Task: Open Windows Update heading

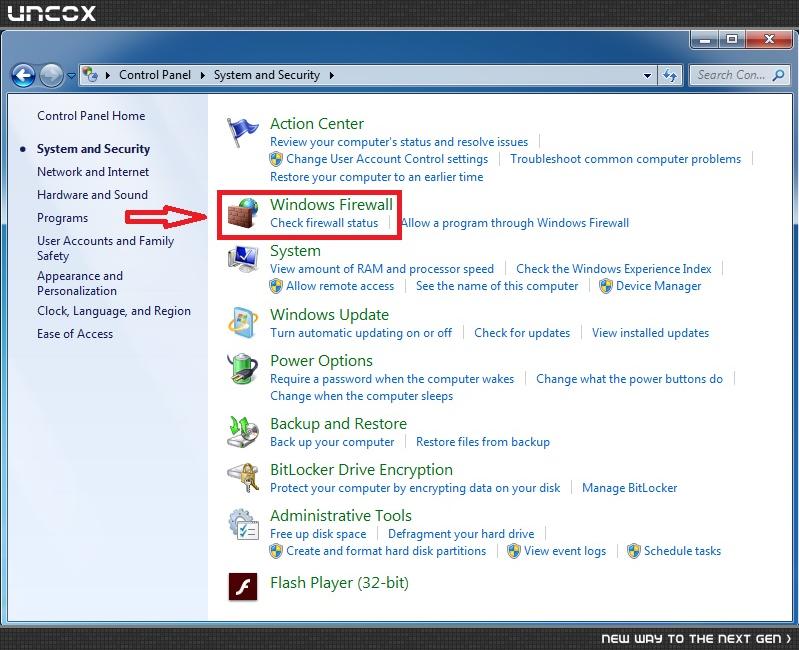Action: [x=329, y=314]
